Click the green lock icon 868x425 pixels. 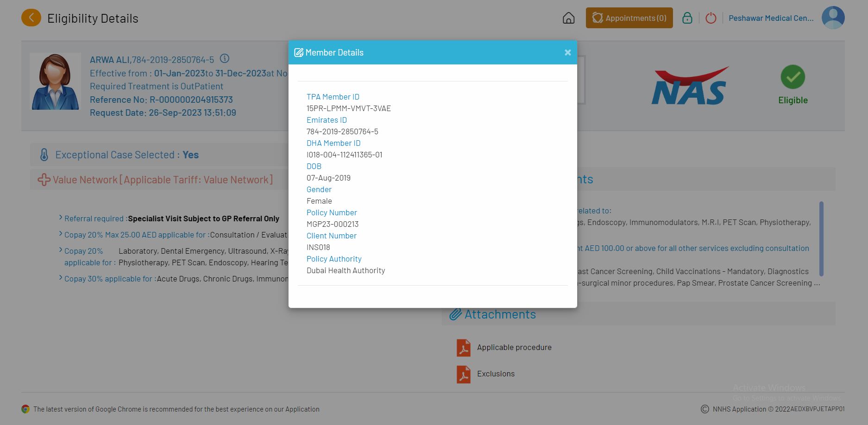coord(687,18)
